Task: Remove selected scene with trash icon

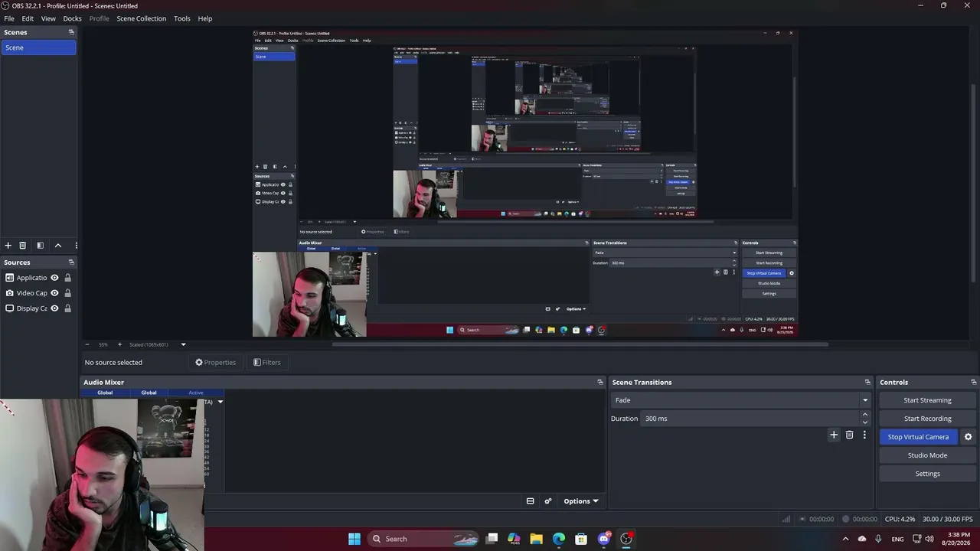Action: coord(23,246)
